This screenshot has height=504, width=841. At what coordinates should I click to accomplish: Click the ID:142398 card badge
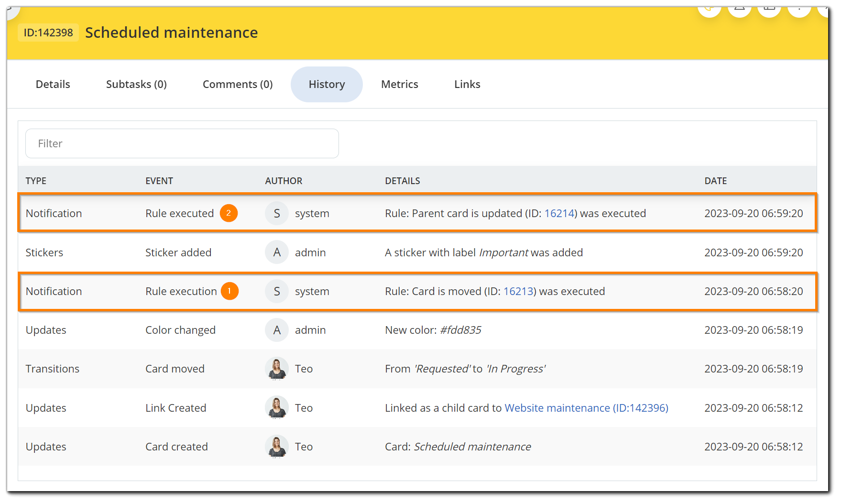point(48,33)
